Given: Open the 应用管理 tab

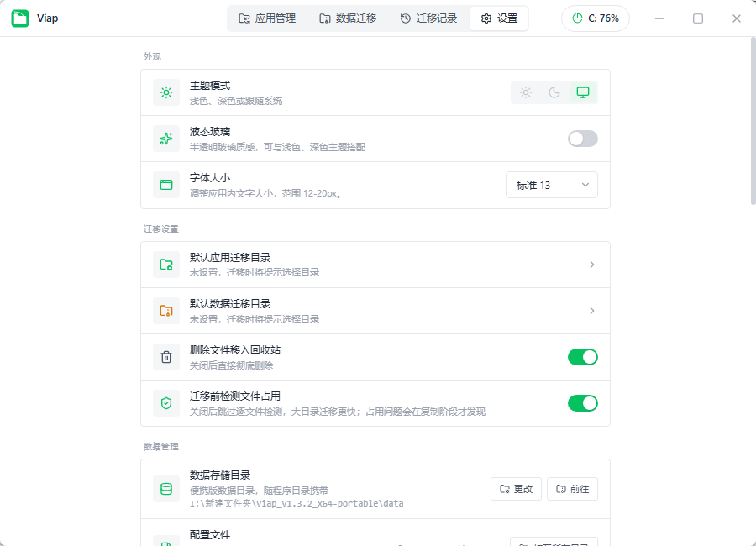Looking at the screenshot, I should (267, 18).
